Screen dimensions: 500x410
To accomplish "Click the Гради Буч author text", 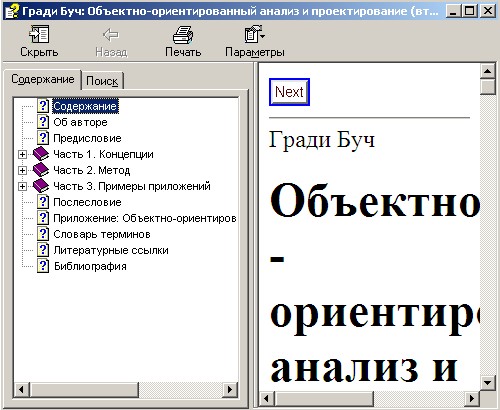I will 322,139.
